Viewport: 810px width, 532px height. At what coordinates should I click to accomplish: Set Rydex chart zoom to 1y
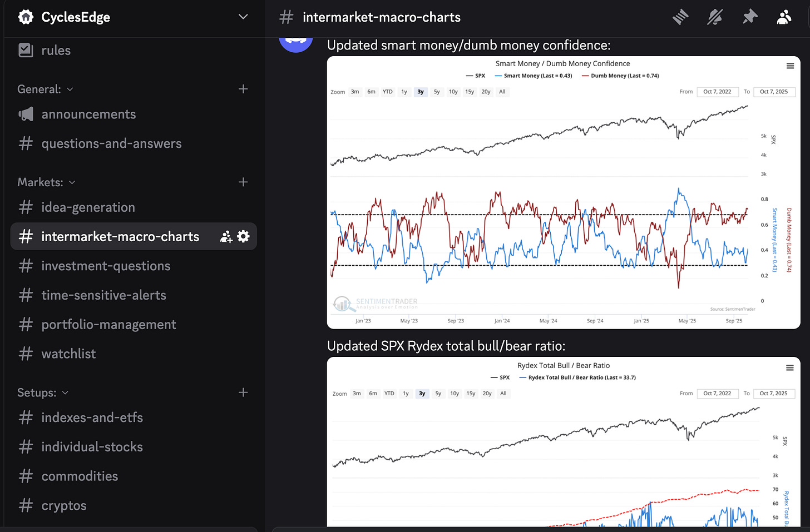(406, 394)
